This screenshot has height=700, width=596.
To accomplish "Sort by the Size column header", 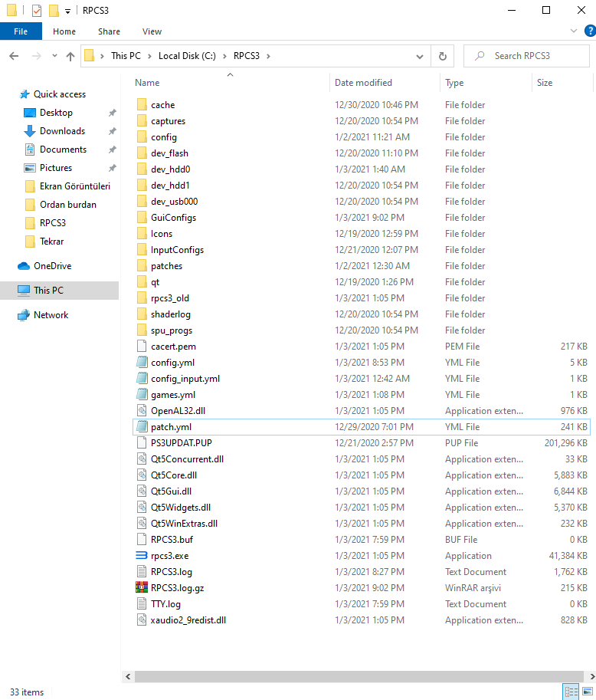I will tap(544, 83).
